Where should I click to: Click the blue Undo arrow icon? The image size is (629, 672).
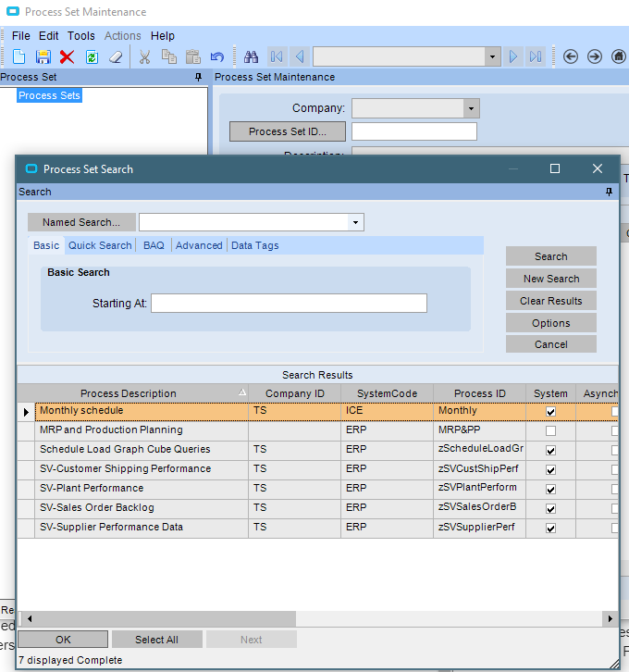tap(217, 56)
